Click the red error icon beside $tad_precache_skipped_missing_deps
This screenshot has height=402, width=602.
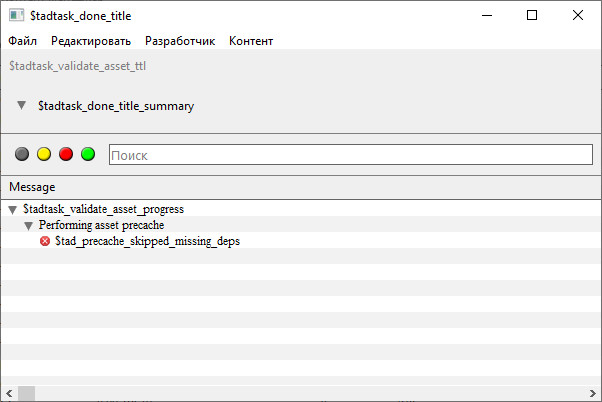(x=45, y=241)
